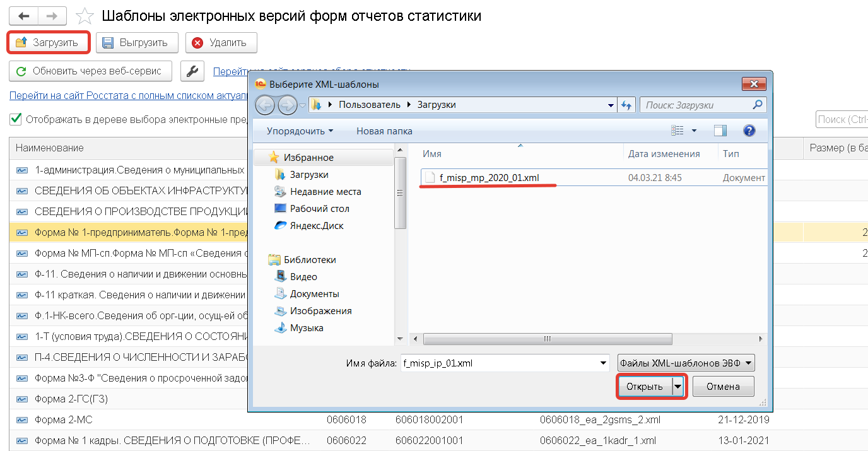The image size is (868, 451).
Task: Select the f_misp_mp_2020_01.xml file
Action: (489, 178)
